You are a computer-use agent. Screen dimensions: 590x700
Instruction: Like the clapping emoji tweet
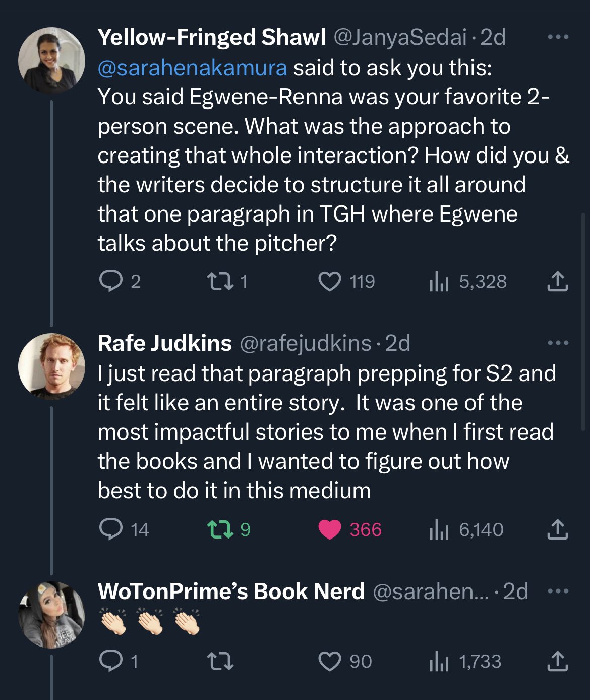[330, 661]
